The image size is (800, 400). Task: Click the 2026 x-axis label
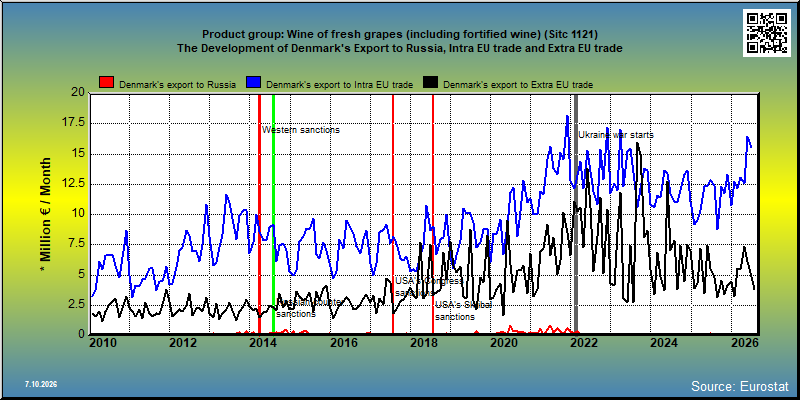743,343
